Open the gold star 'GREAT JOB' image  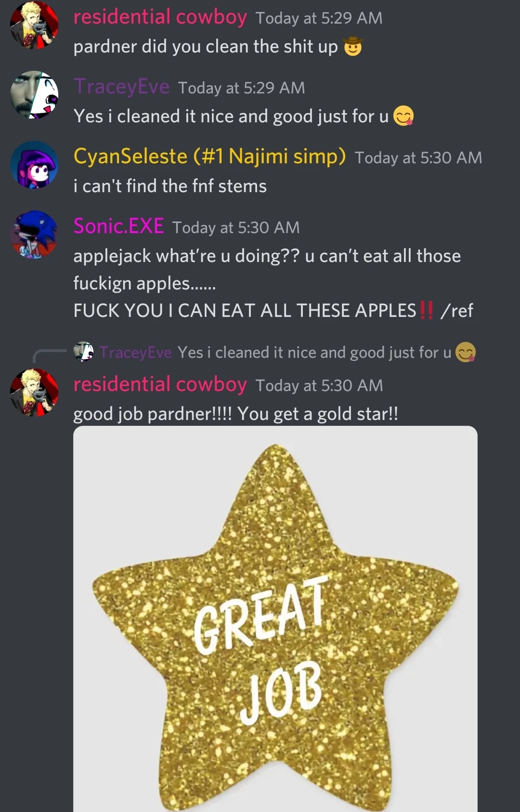[275, 619]
